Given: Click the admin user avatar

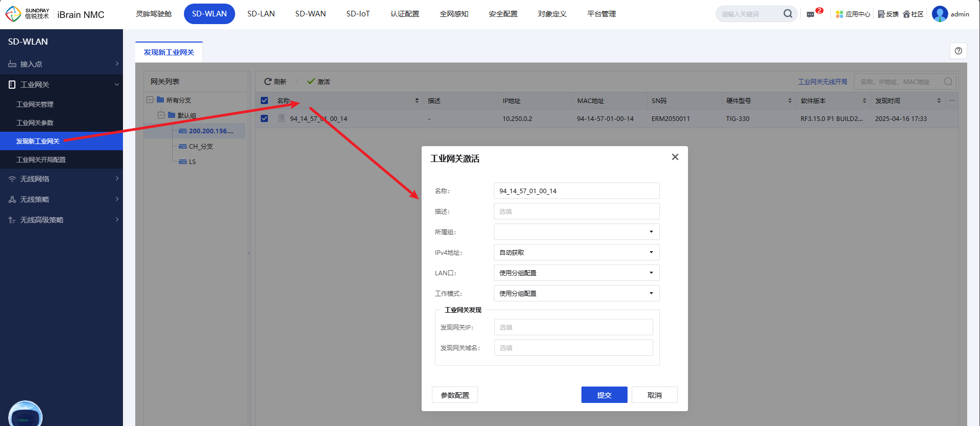Looking at the screenshot, I should 940,14.
